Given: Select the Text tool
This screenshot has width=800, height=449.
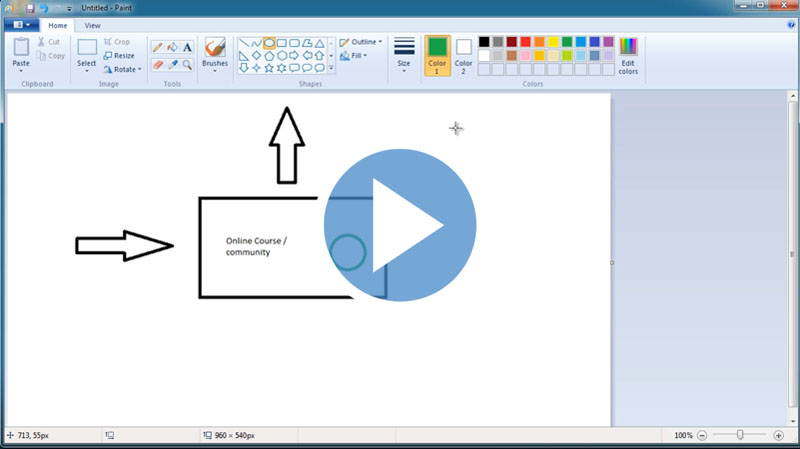Looking at the screenshot, I should [x=187, y=47].
